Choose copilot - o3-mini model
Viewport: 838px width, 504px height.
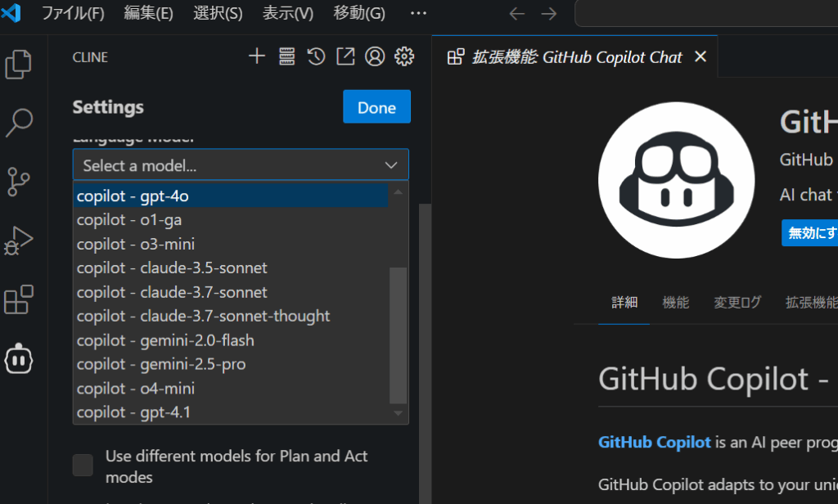[x=231, y=245]
